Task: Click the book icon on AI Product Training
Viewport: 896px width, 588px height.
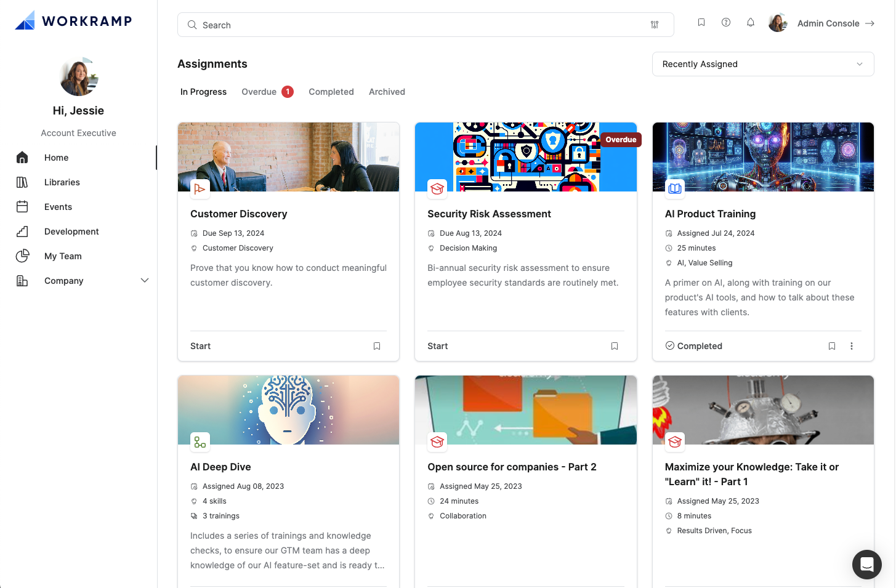Action: 674,188
